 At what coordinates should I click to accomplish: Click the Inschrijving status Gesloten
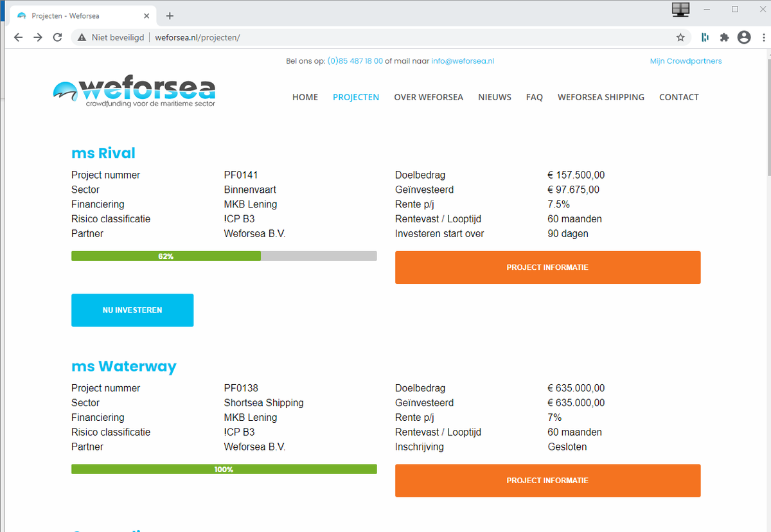click(x=567, y=447)
